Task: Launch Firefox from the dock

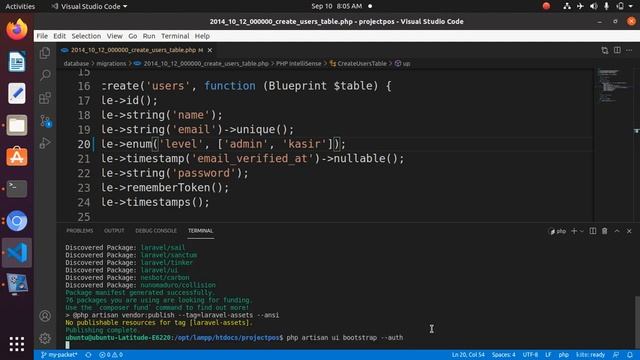Action: 17,29
